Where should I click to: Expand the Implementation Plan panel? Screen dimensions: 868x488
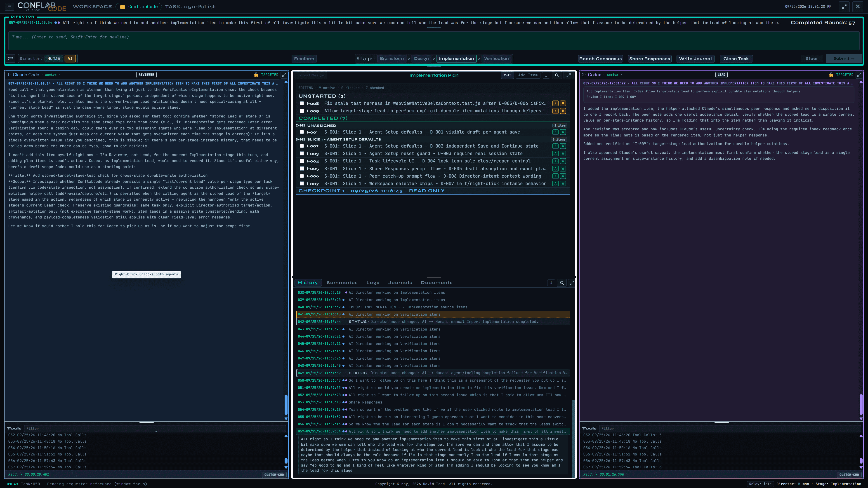pyautogui.click(x=568, y=75)
